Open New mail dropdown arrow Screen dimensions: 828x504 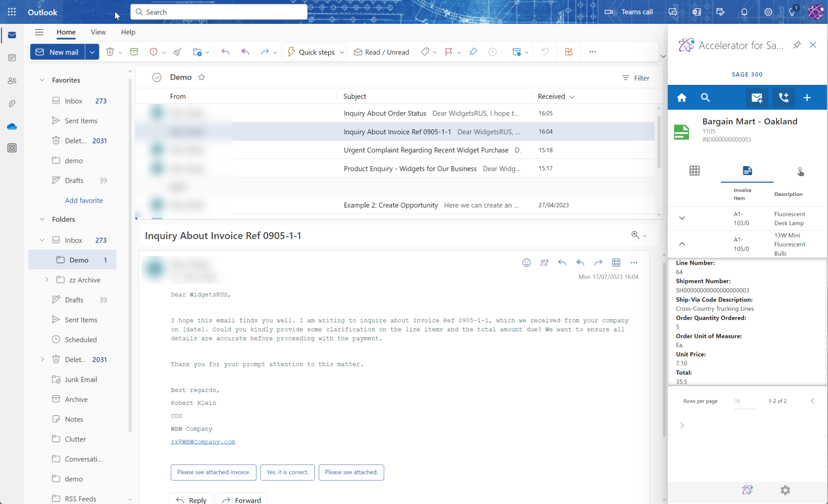(x=92, y=52)
